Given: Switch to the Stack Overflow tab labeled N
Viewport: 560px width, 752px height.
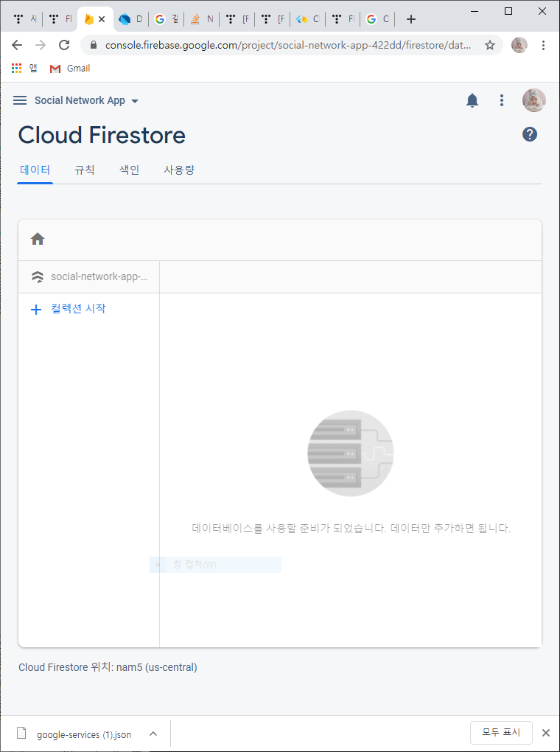Looking at the screenshot, I should [202, 19].
